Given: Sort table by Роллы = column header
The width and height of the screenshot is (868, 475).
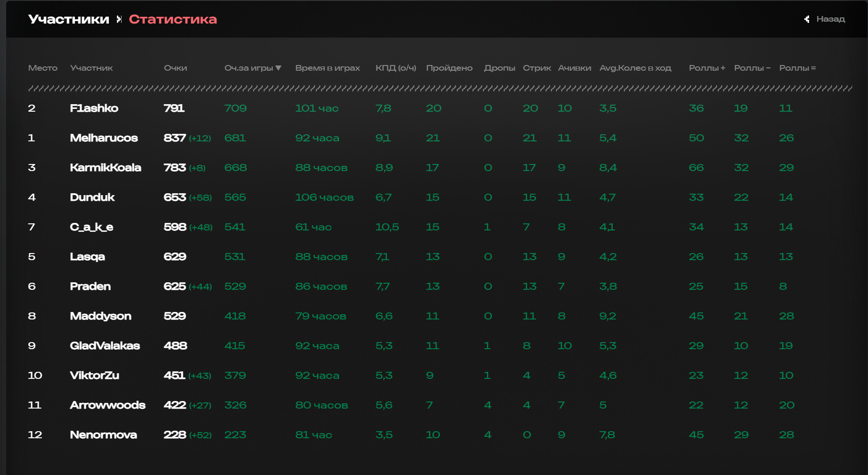Looking at the screenshot, I should point(798,68).
